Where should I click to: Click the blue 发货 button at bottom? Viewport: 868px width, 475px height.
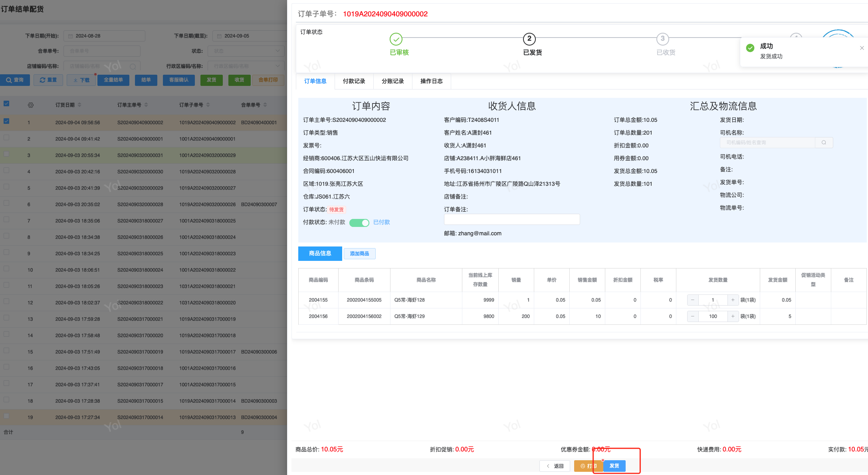[x=614, y=466]
